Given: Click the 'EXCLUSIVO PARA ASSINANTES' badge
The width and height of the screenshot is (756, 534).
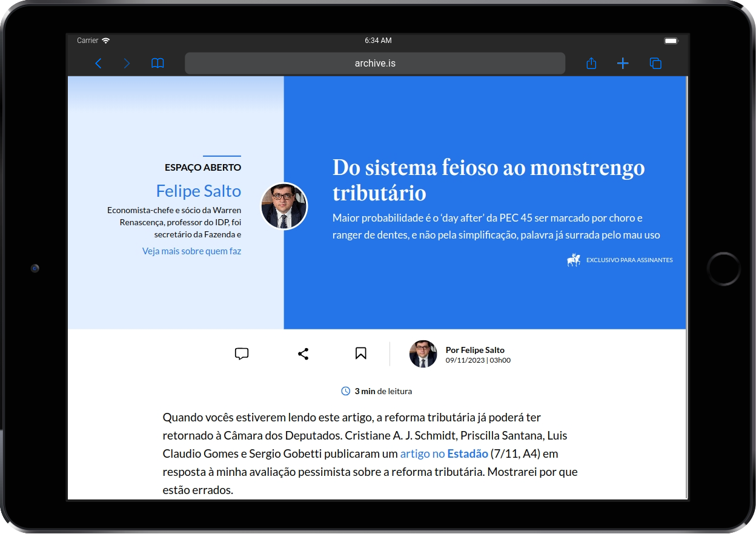Looking at the screenshot, I should [629, 260].
